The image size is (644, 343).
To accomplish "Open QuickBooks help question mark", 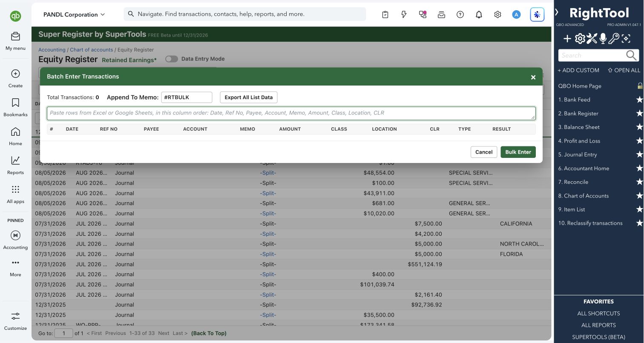I will (460, 14).
